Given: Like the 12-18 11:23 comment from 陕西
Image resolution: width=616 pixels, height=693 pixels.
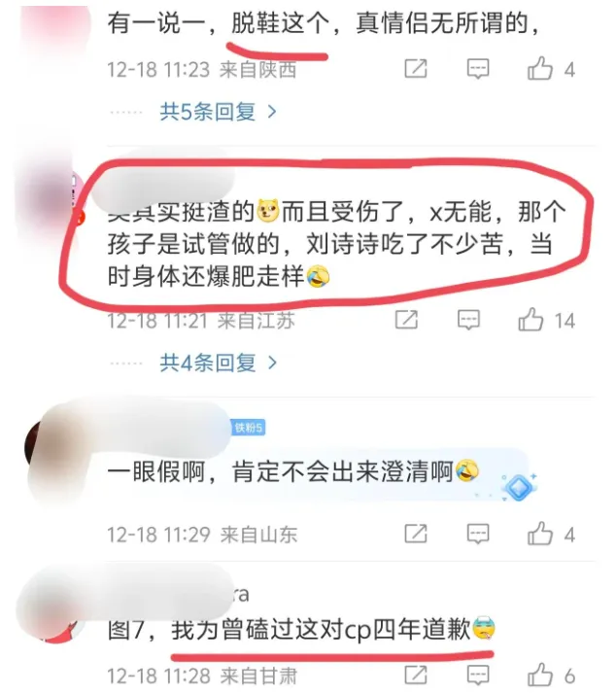Looking at the screenshot, I should (x=540, y=69).
